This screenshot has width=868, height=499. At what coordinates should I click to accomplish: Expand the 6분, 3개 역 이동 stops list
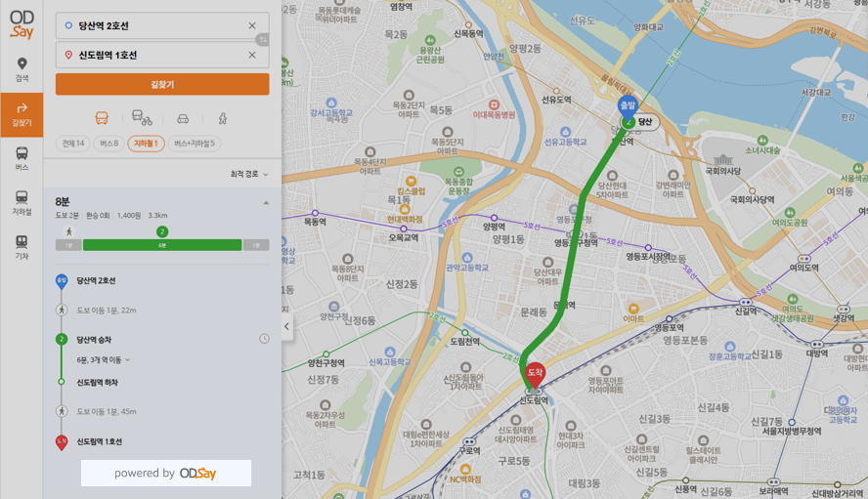(x=104, y=359)
